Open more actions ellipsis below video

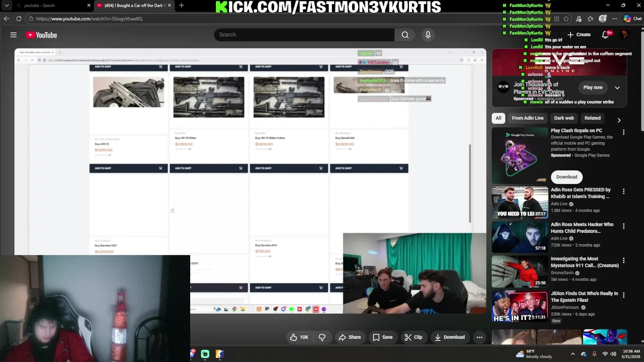(479, 337)
